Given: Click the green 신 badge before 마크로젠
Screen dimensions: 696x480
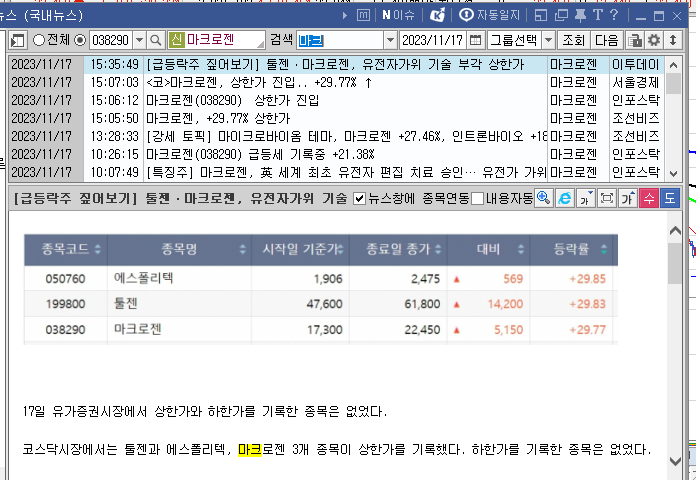Looking at the screenshot, I should [x=176, y=40].
